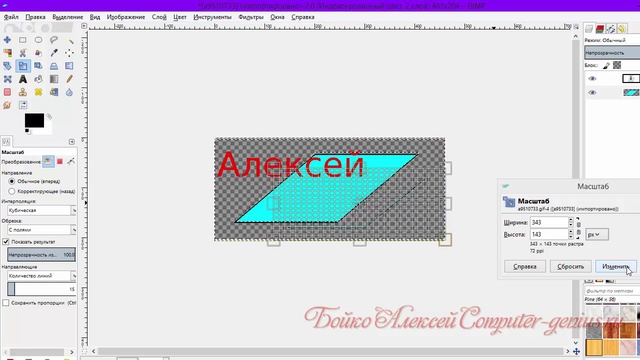Open the Слой menu
640x360 pixels.
pyautogui.click(x=159, y=17)
